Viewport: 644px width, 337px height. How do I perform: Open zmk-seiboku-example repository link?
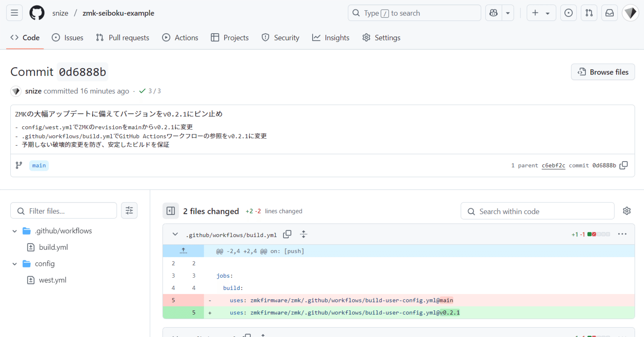tap(119, 13)
